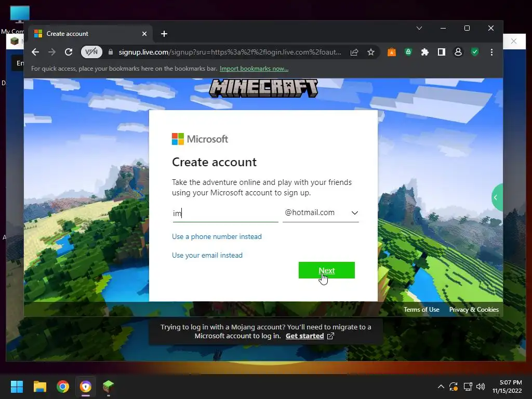Expand the tab search chevron

click(419, 28)
